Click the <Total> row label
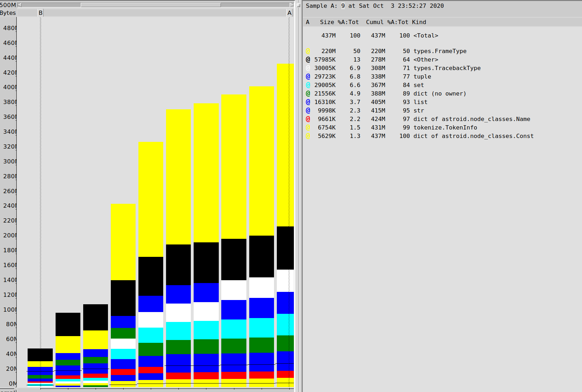Screen dimensions: 582x392 [426, 36]
